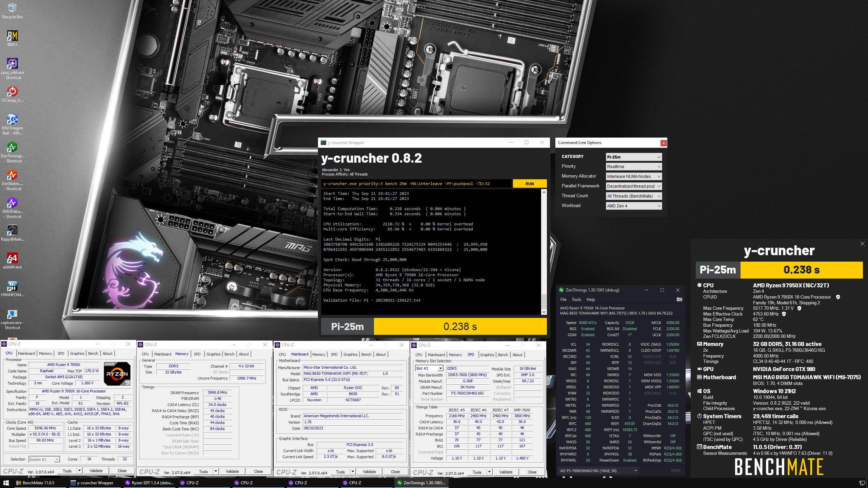
Task: Select the SMUDebug shortcut desktop icon
Action: pos(12,208)
